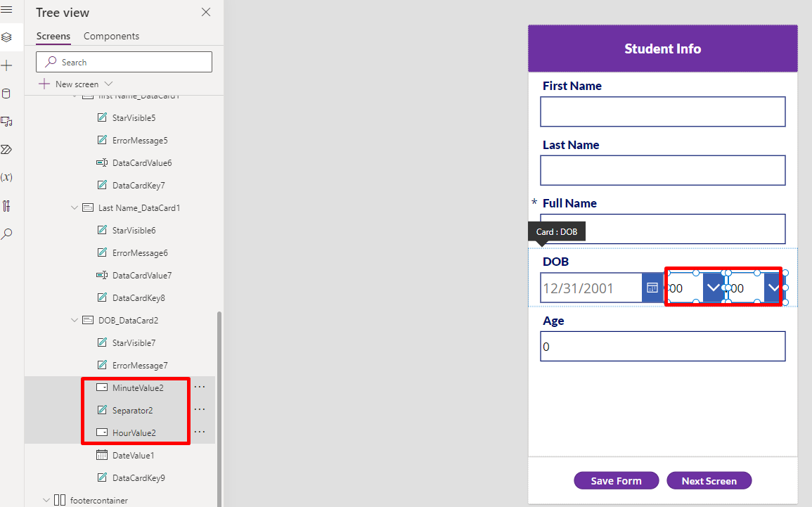This screenshot has height=507, width=812.
Task: Open the New screen dropdown
Action: click(x=76, y=84)
